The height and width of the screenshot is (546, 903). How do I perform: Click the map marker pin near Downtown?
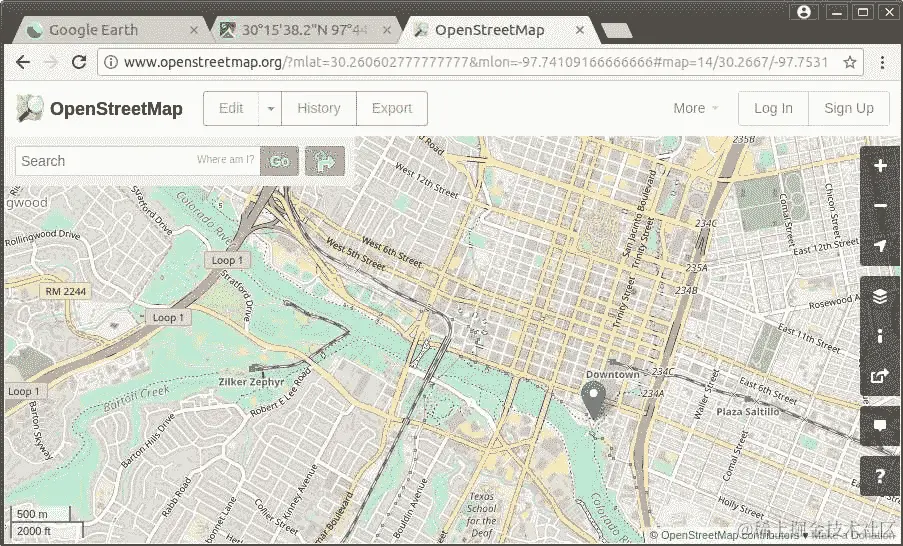click(x=593, y=400)
